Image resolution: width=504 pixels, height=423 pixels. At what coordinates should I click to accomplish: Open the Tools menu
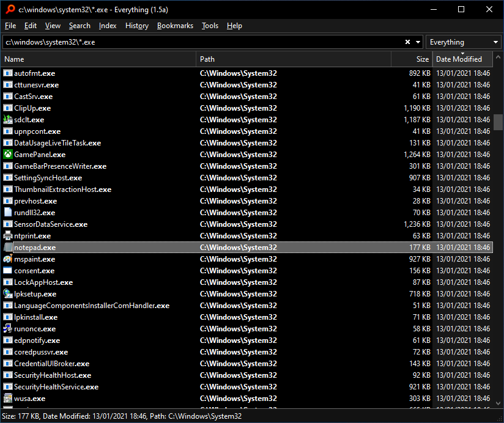210,26
